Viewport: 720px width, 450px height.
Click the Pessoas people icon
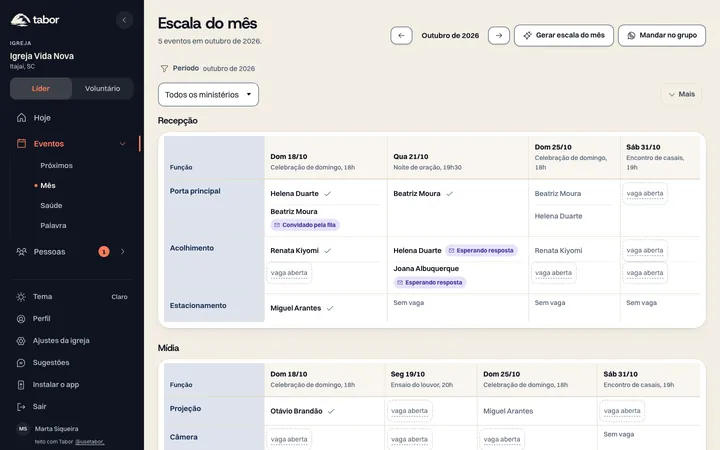(21, 252)
